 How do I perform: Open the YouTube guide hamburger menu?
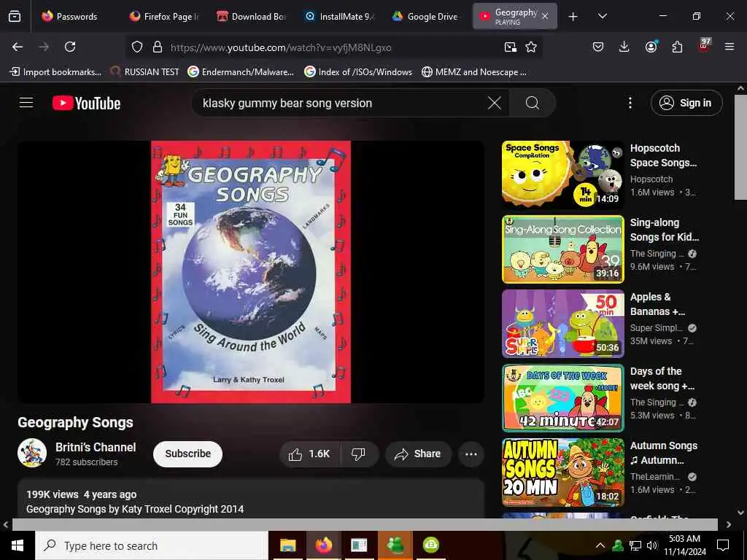click(26, 102)
